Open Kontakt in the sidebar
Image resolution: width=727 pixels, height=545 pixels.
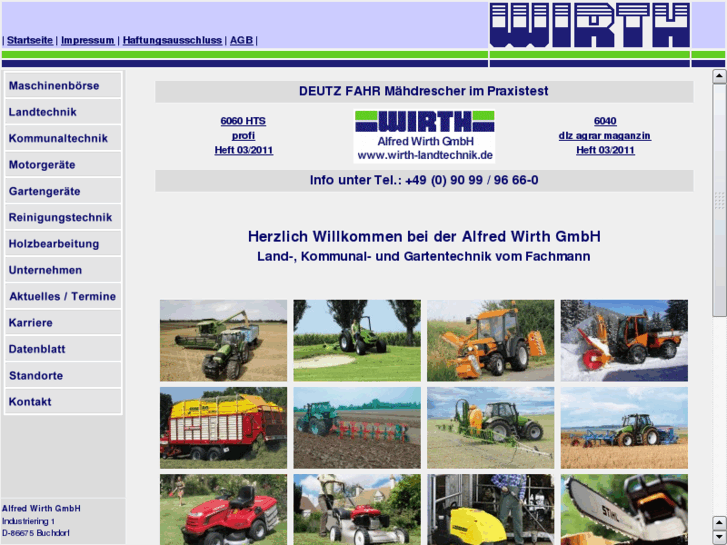(63, 402)
